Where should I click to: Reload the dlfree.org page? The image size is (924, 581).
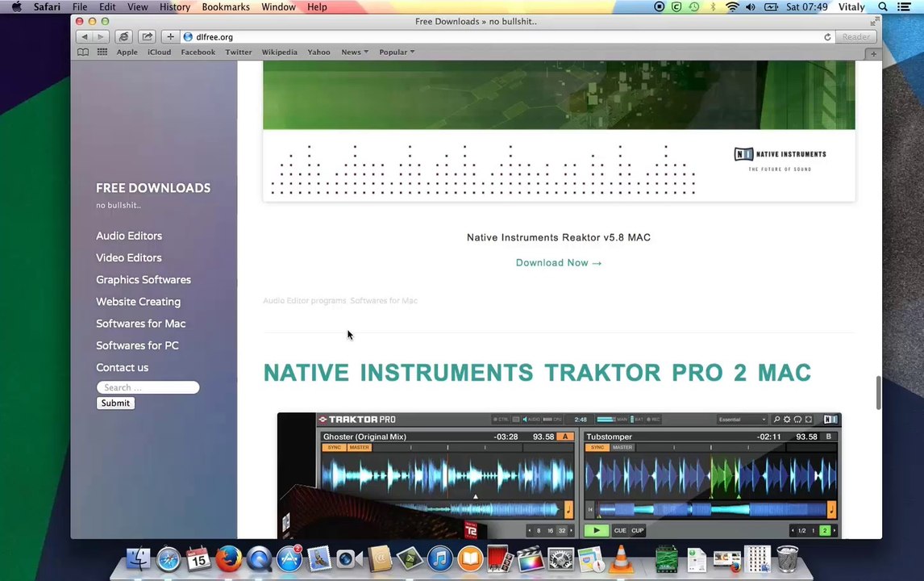pyautogui.click(x=827, y=36)
